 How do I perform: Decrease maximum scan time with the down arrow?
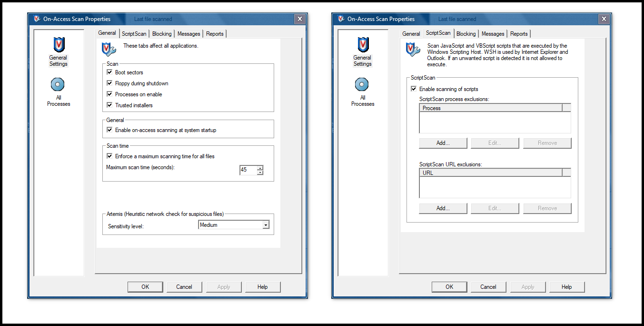click(x=260, y=173)
